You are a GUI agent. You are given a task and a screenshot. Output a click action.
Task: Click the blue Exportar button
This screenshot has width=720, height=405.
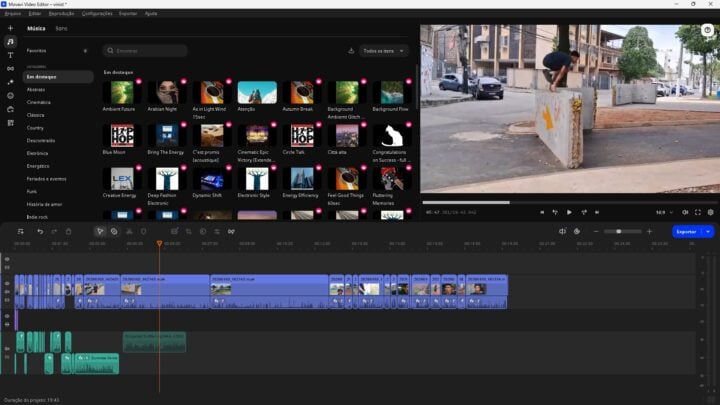(686, 231)
